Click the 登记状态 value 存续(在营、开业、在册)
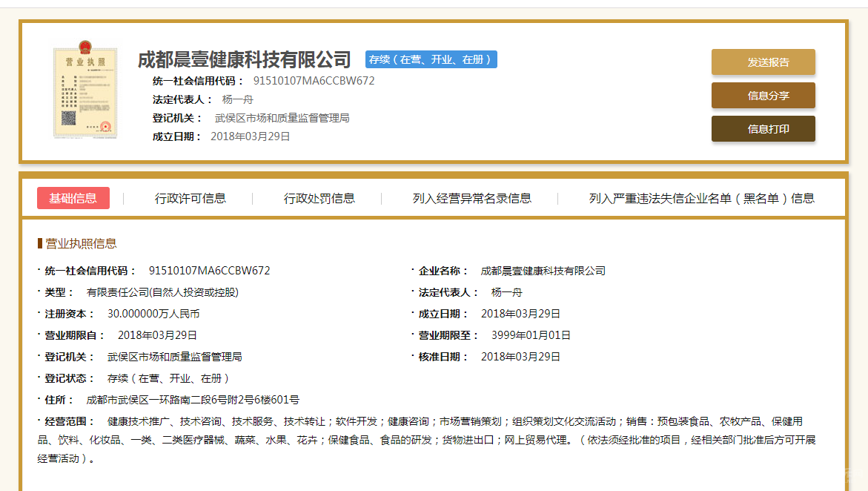 point(168,378)
